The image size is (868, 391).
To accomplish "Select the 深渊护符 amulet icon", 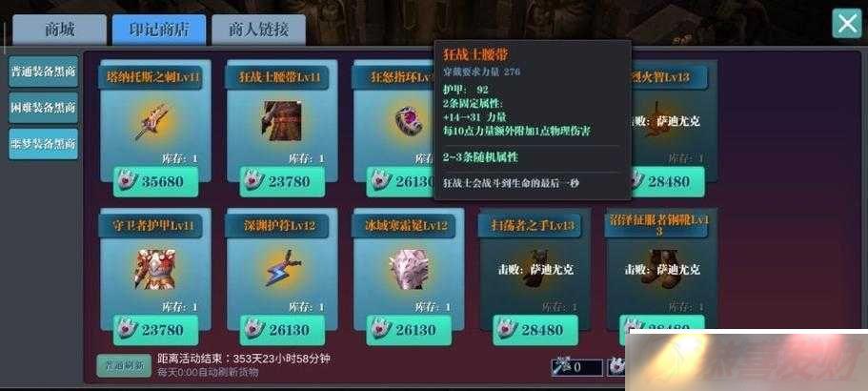I will point(283,268).
